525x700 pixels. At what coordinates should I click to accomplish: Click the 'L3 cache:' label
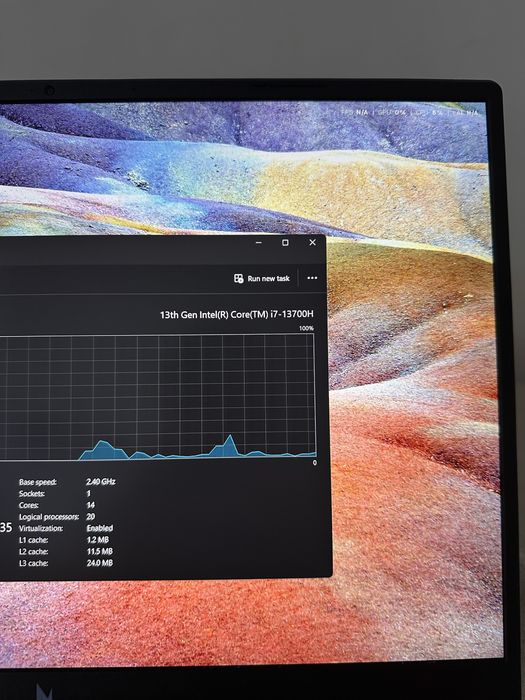tap(33, 563)
